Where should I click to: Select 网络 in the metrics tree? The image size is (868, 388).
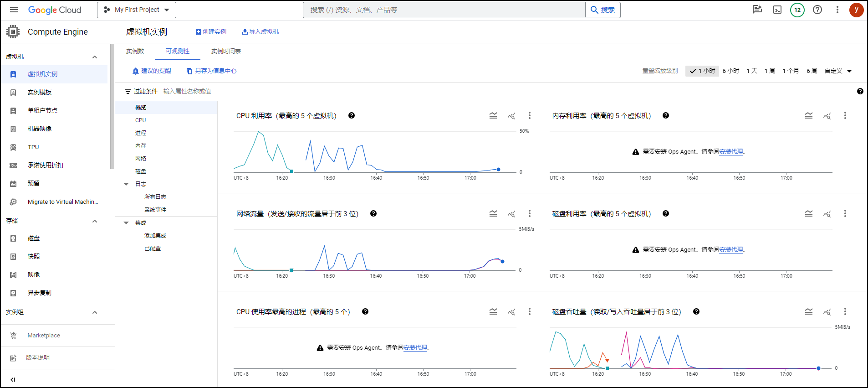click(141, 158)
